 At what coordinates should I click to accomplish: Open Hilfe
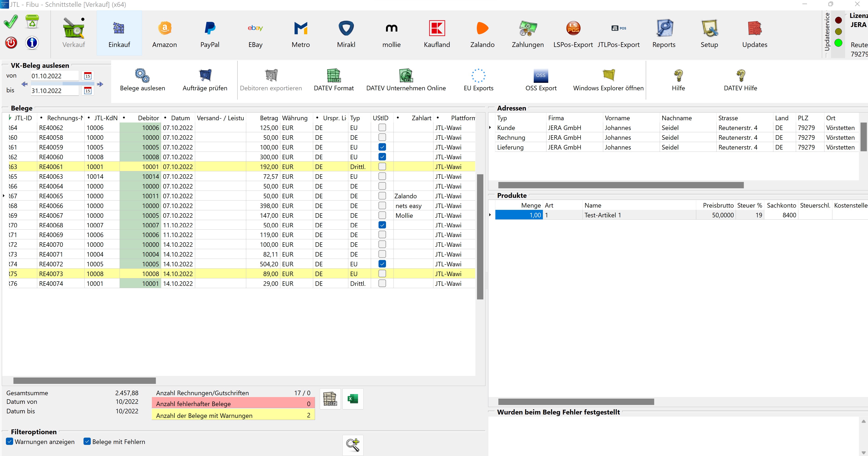(678, 80)
